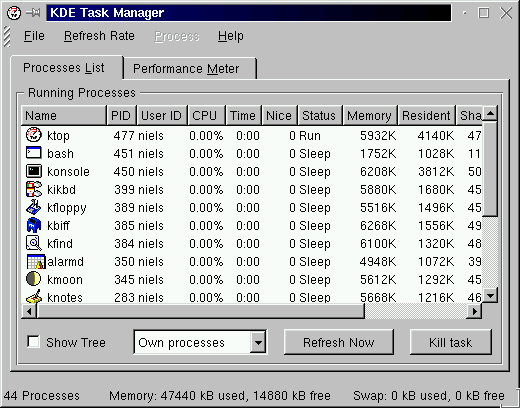Select the kmoon process name
The width and height of the screenshot is (520, 408).
point(65,280)
